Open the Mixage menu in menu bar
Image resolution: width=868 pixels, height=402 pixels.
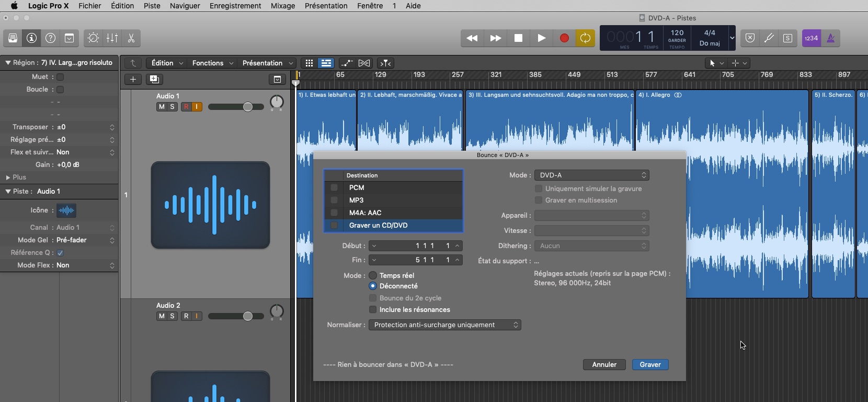click(283, 6)
